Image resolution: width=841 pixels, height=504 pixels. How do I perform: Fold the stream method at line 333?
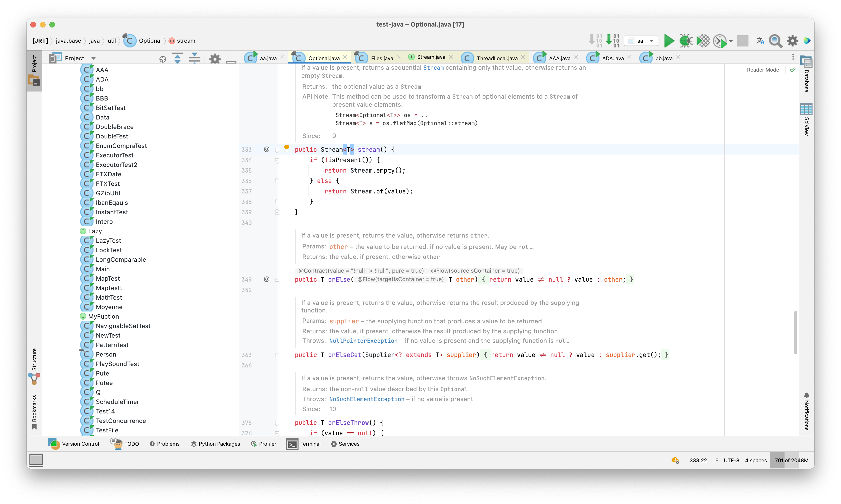point(277,149)
